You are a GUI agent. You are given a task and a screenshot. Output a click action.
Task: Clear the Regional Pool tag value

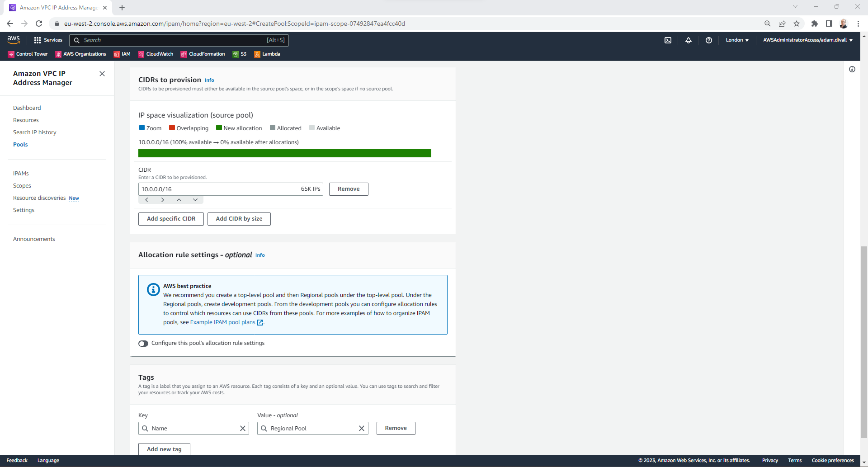362,429
